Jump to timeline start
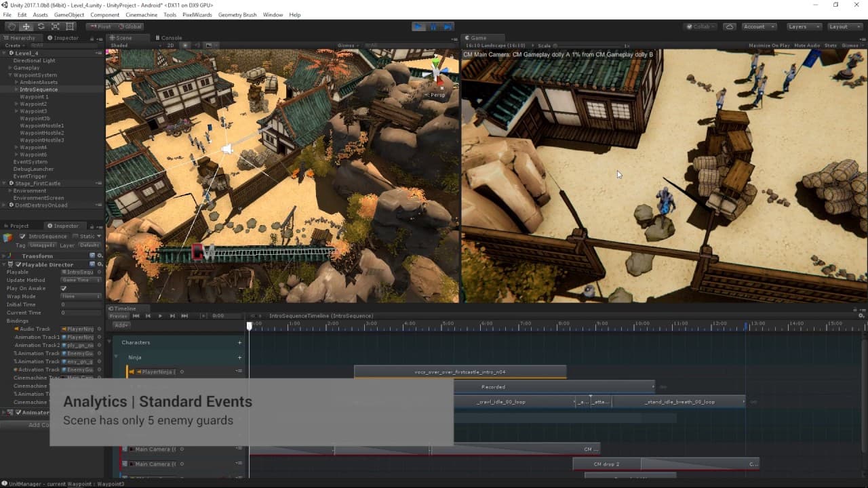Viewport: 868px width, 488px height. click(x=136, y=316)
